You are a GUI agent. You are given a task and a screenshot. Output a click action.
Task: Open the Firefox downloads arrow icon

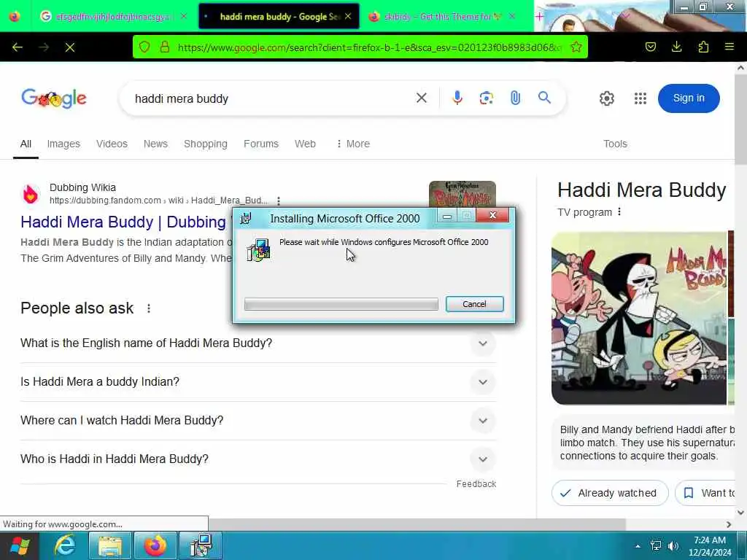pyautogui.click(x=676, y=47)
